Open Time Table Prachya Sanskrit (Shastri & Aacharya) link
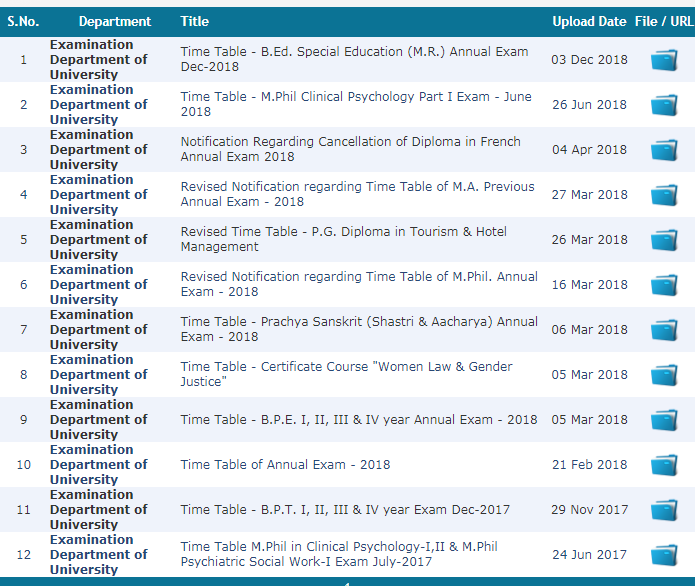Viewport: 695px width, 586px height. tap(359, 329)
